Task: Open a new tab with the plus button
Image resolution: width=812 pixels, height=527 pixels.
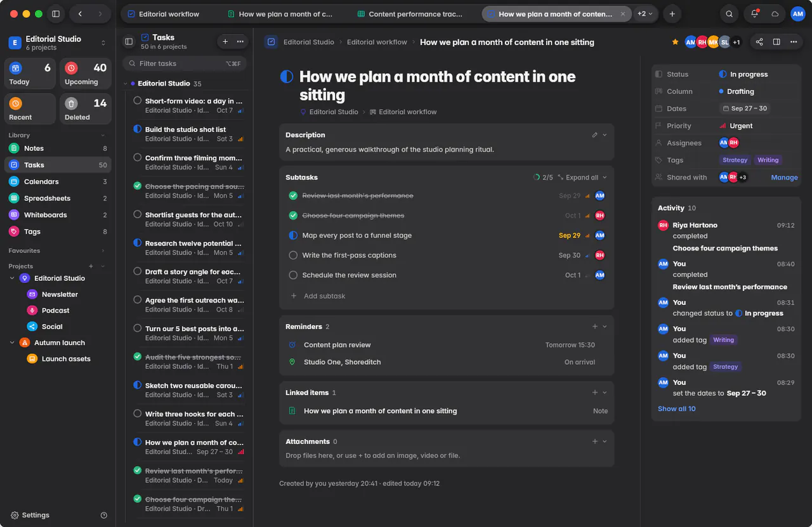Action: tap(672, 14)
